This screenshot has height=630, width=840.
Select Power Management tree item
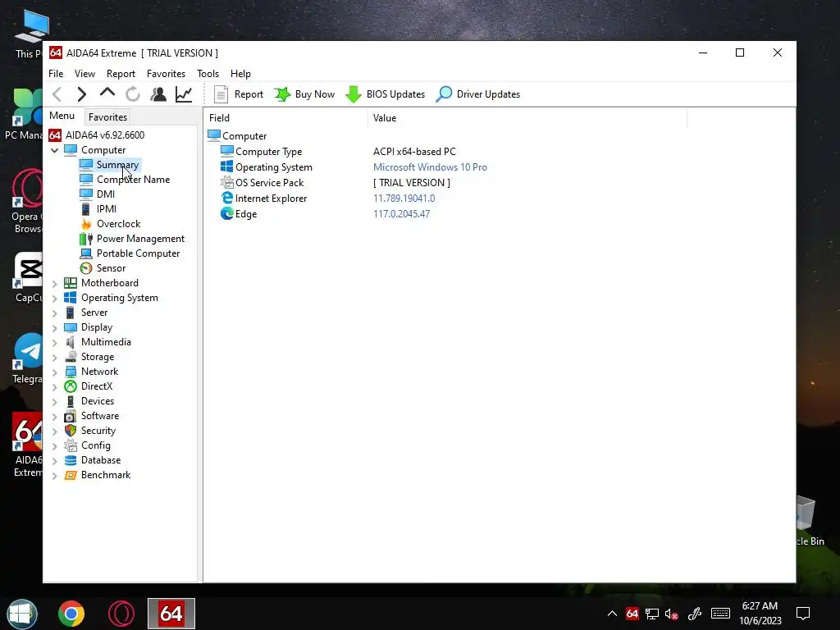coord(140,239)
